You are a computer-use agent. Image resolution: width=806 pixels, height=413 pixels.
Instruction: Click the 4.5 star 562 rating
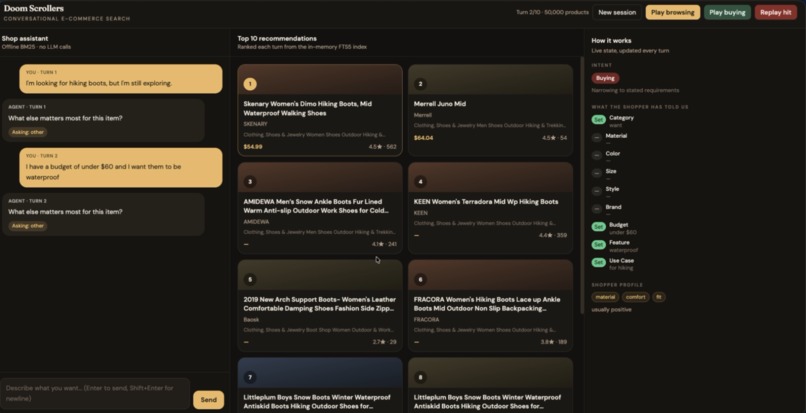click(382, 147)
